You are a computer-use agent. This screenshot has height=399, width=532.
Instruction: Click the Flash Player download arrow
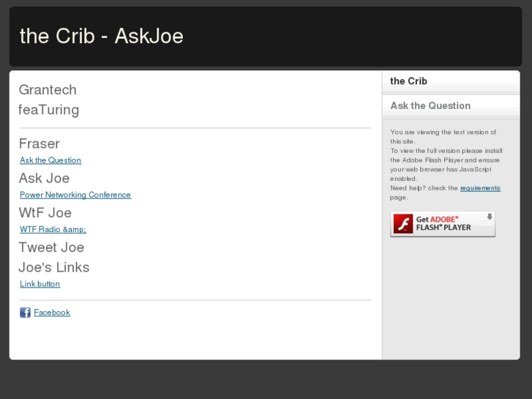pyautogui.click(x=490, y=217)
